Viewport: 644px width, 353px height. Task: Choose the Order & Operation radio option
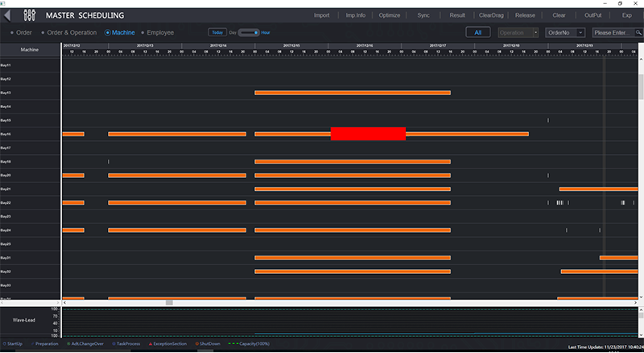point(43,32)
